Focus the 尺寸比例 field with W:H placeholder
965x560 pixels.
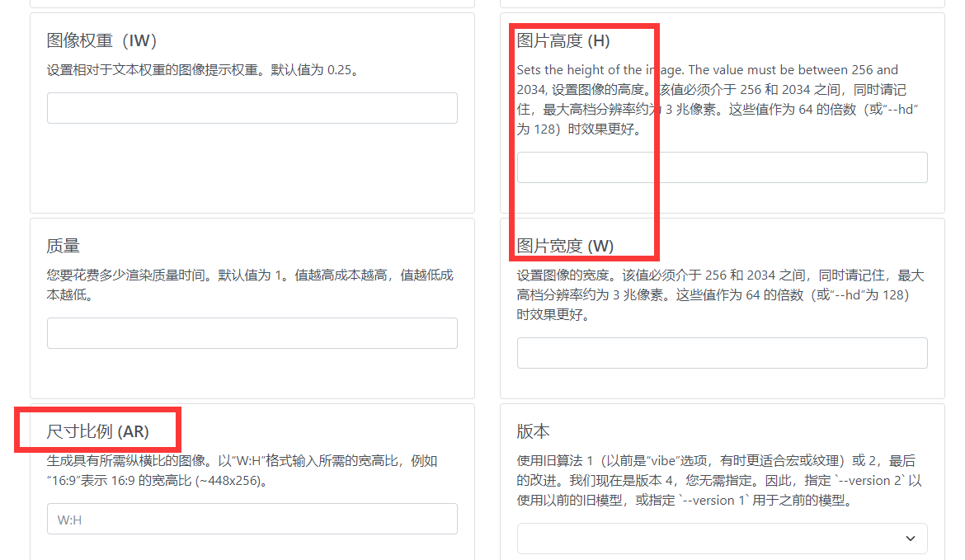(x=252, y=519)
